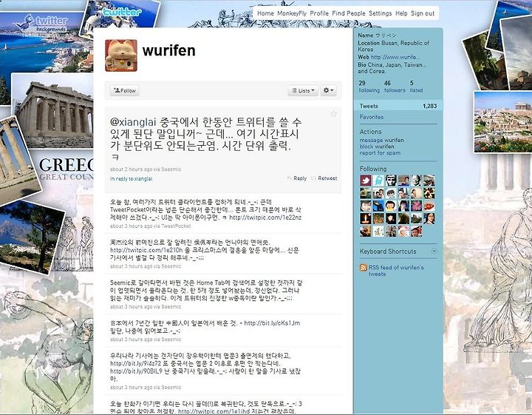Select the Tweets tab in sidebar
Image resolution: width=532 pixels, height=415 pixels.
(x=398, y=106)
